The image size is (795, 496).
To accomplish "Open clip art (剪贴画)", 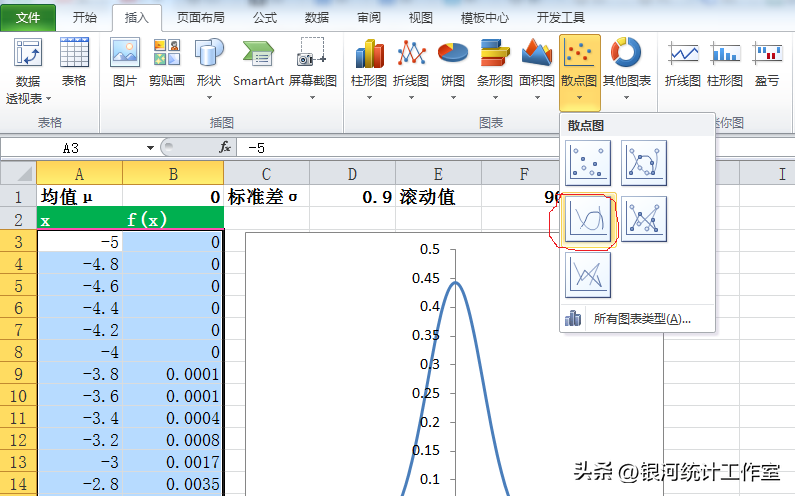I will [167, 62].
